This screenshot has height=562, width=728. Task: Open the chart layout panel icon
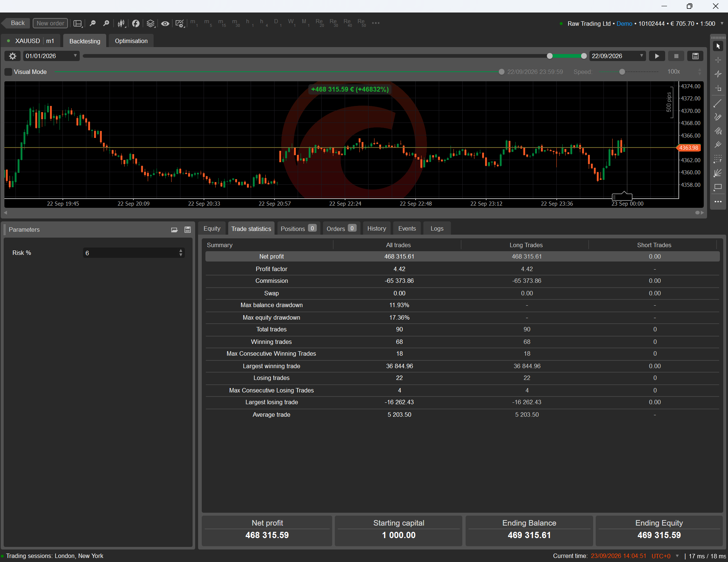tap(78, 23)
